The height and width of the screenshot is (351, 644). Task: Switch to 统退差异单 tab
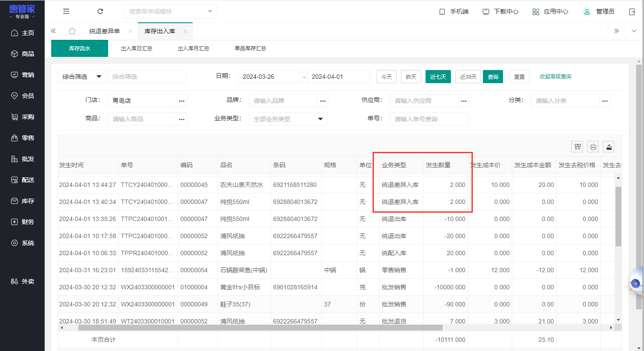coord(105,32)
